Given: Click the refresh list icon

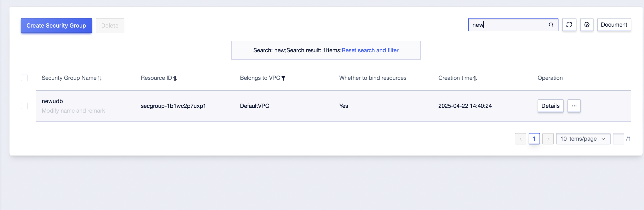Looking at the screenshot, I should [569, 24].
